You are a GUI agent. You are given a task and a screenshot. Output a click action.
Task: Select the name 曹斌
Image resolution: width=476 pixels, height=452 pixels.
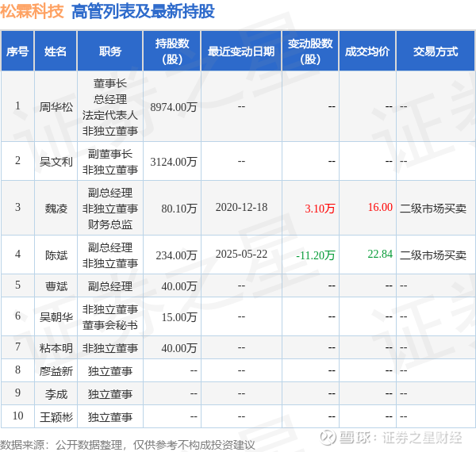(x=56, y=286)
